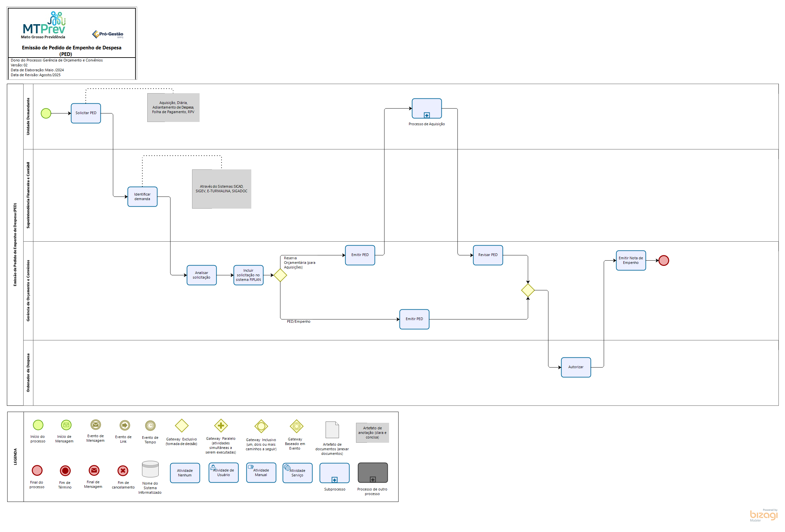Click the Início de Mensagem legend icon
The image size is (785, 532).
point(66,425)
